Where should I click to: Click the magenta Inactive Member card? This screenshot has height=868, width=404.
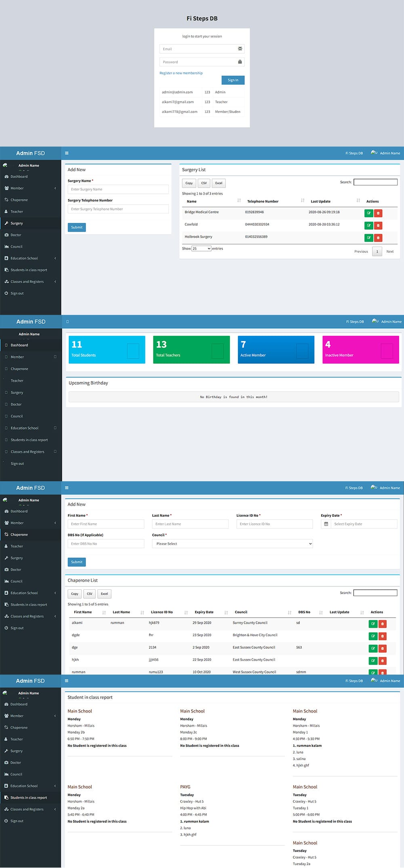point(360,350)
